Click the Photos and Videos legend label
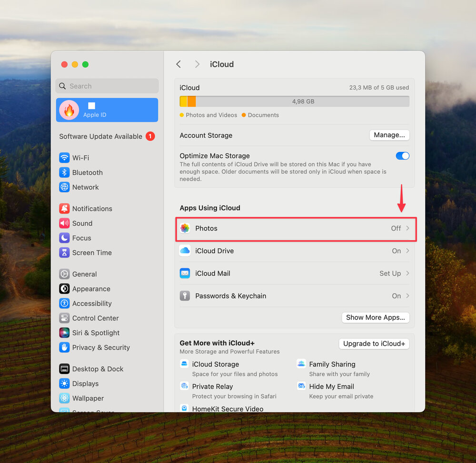 tap(211, 115)
